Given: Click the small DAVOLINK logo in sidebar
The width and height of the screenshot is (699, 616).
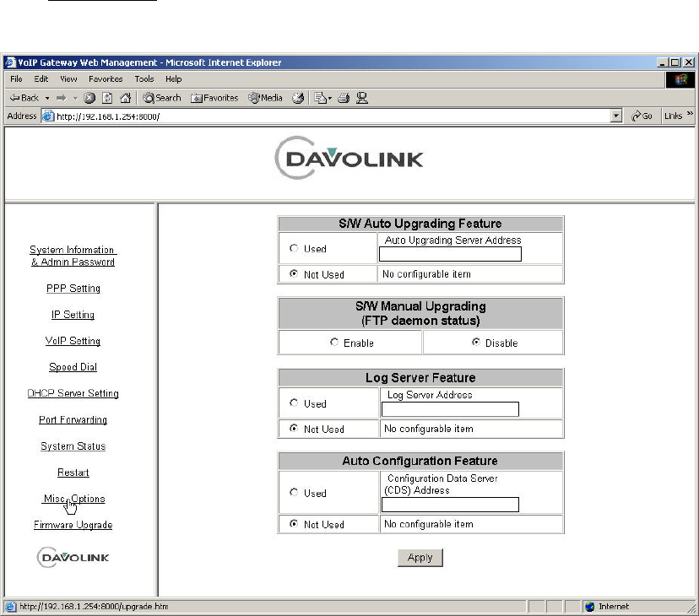Looking at the screenshot, I should pos(73,557).
